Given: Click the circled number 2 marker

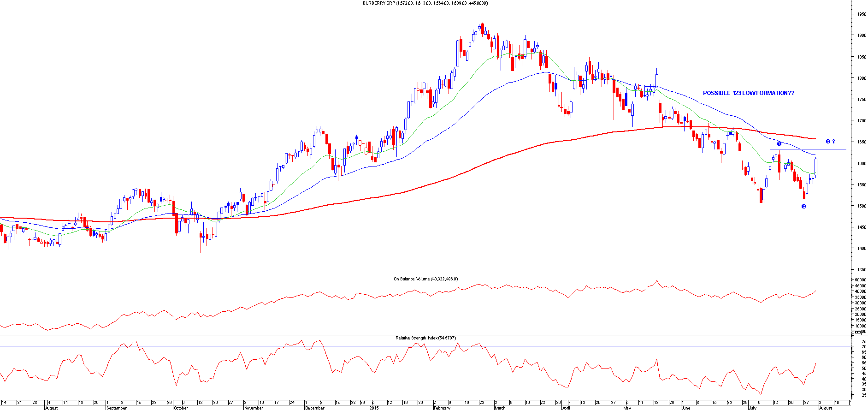Looking at the screenshot, I should pyautogui.click(x=803, y=207).
